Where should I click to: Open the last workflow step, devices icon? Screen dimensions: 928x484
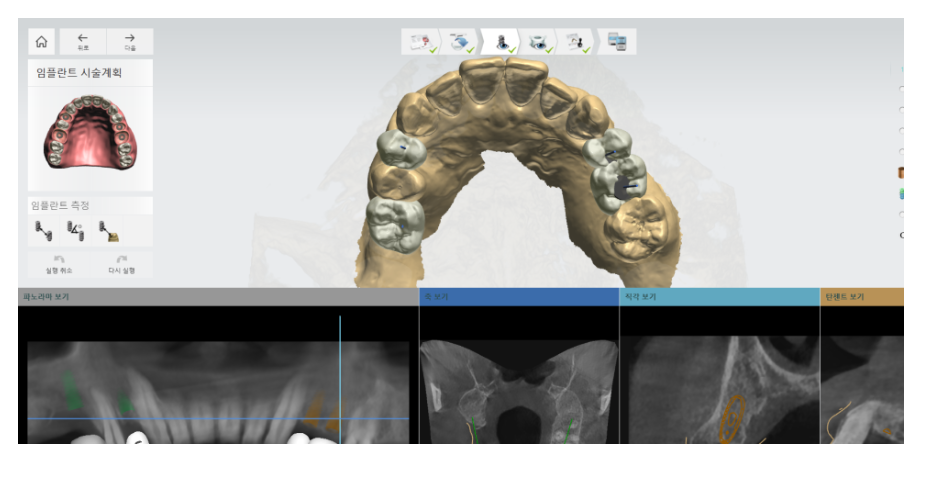pyautogui.click(x=618, y=42)
